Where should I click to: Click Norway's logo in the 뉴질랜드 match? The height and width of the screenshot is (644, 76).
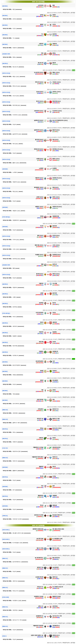[x=45, y=169]
